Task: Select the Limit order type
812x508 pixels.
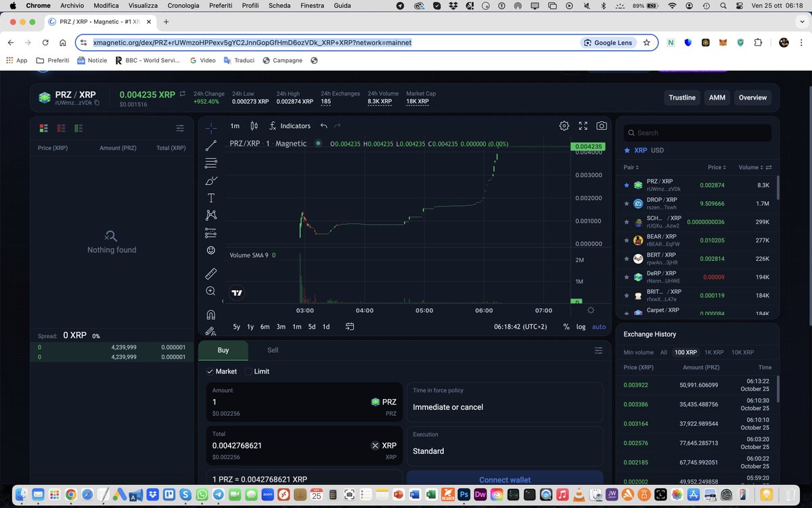Action: tap(256, 371)
